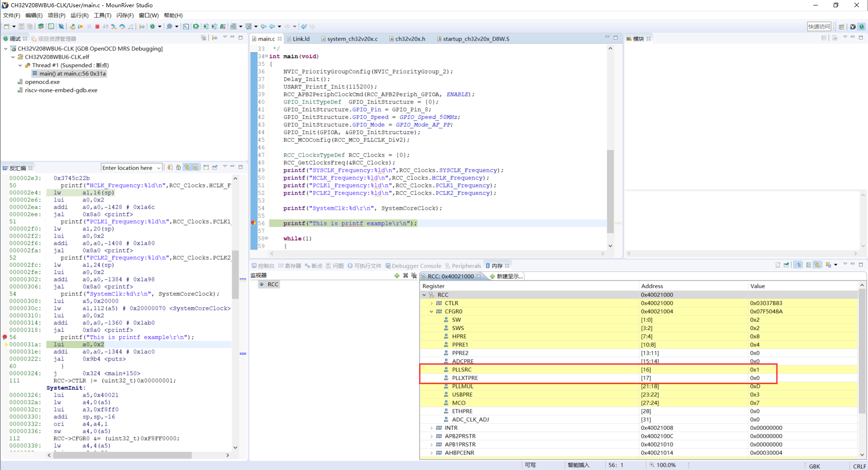The image size is (868, 470).
Task: Click Pin to Debug Context icon
Action: [x=215, y=167]
